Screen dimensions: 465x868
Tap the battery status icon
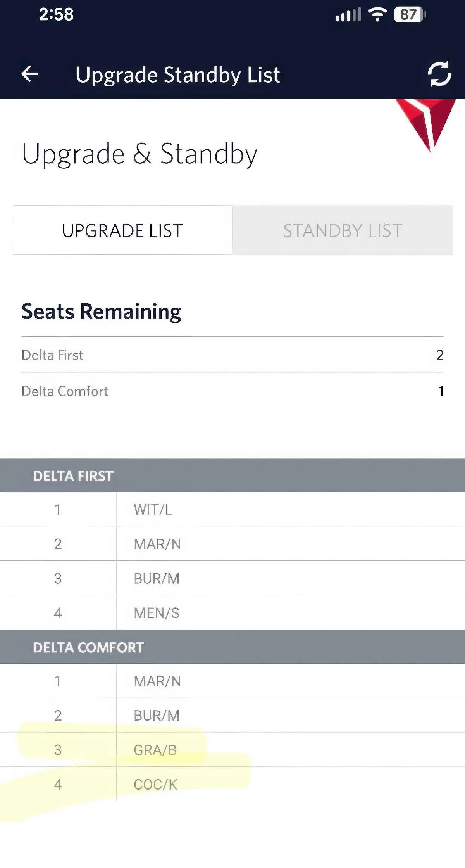pos(409,15)
